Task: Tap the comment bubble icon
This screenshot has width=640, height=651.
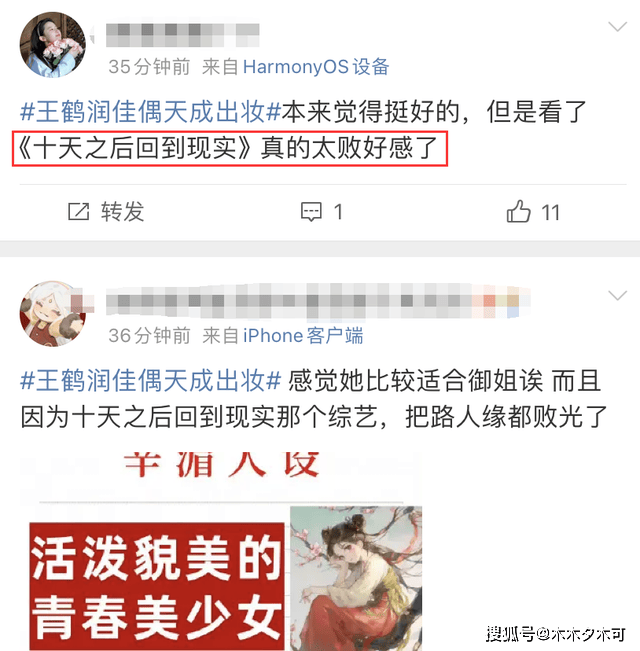Action: click(x=311, y=212)
